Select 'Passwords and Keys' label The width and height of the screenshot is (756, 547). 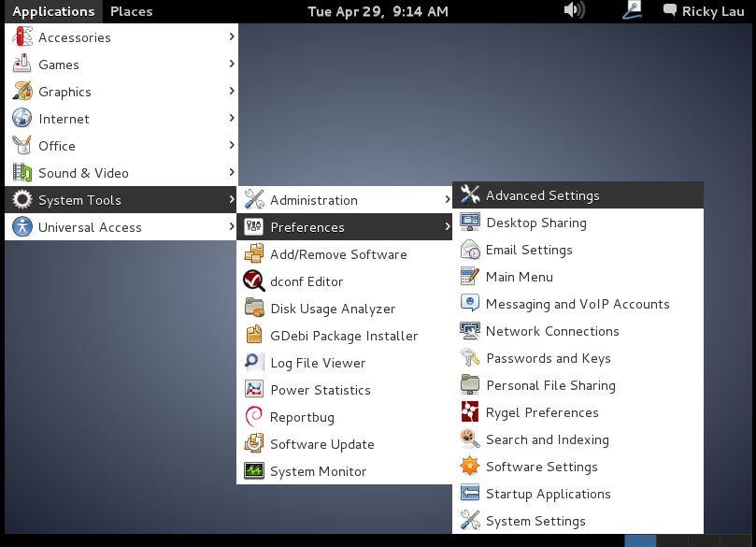(549, 358)
